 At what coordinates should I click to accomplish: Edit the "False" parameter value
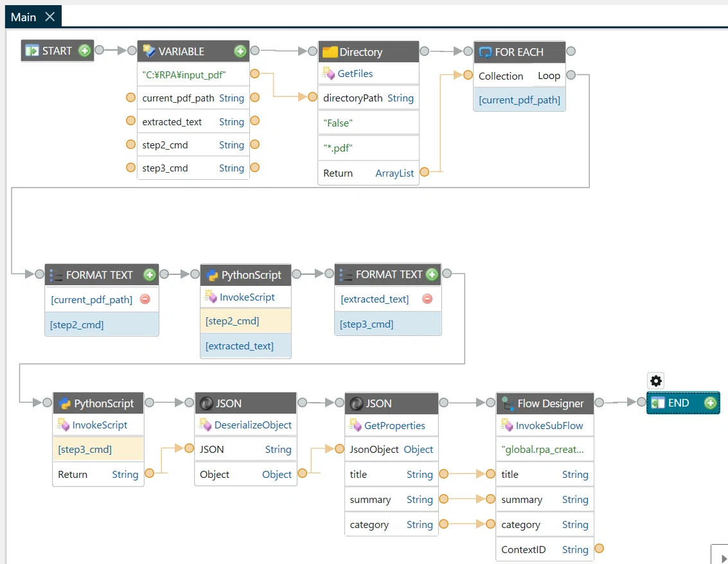368,123
